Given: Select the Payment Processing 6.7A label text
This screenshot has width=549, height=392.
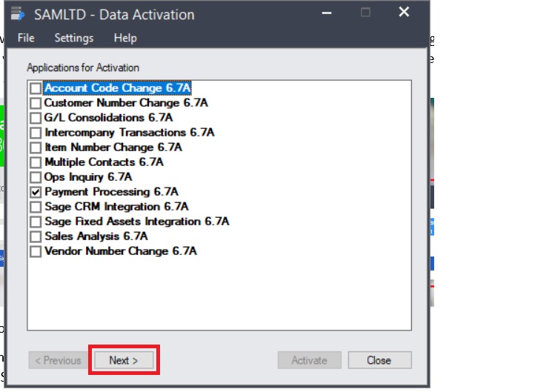Looking at the screenshot, I should pyautogui.click(x=111, y=192).
